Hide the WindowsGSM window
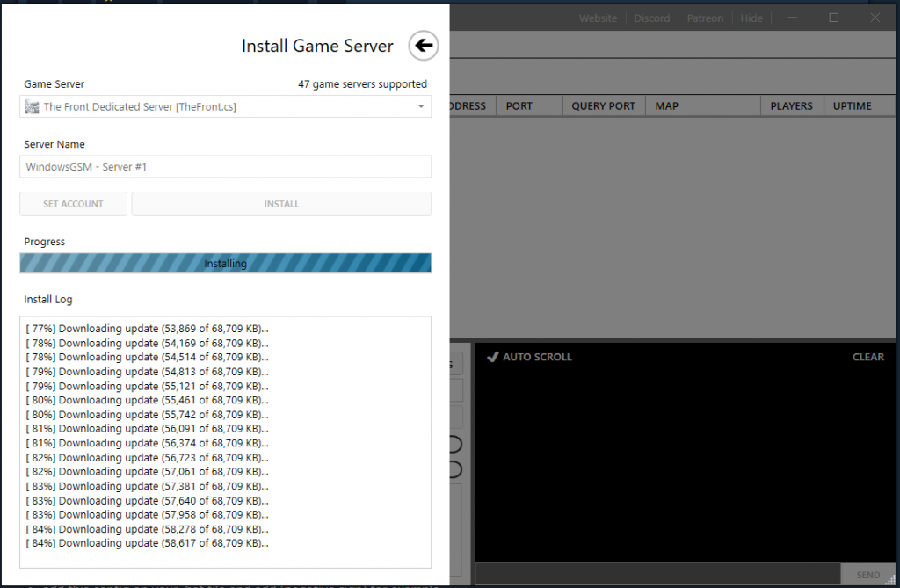Screen dimensions: 900x588 (751, 18)
